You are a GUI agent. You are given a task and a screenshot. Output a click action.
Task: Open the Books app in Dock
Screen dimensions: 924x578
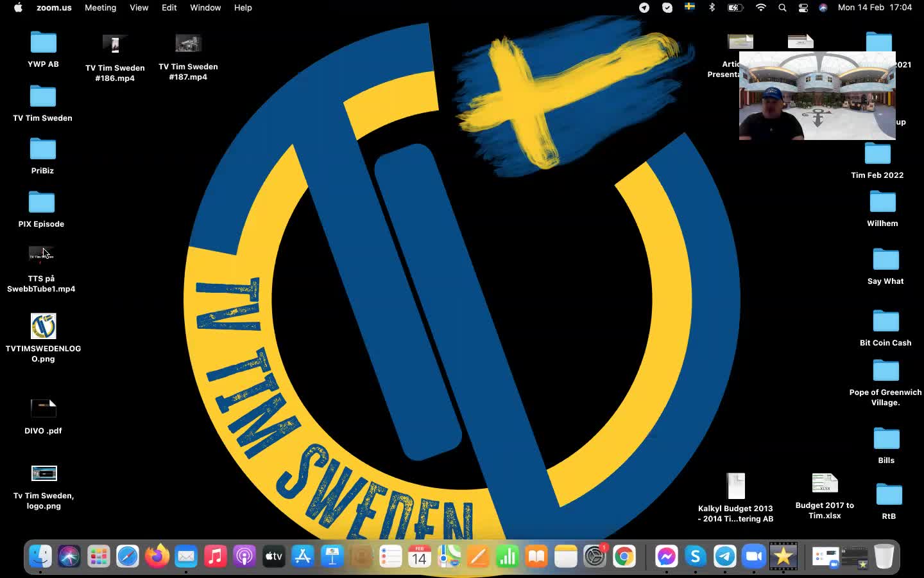536,556
